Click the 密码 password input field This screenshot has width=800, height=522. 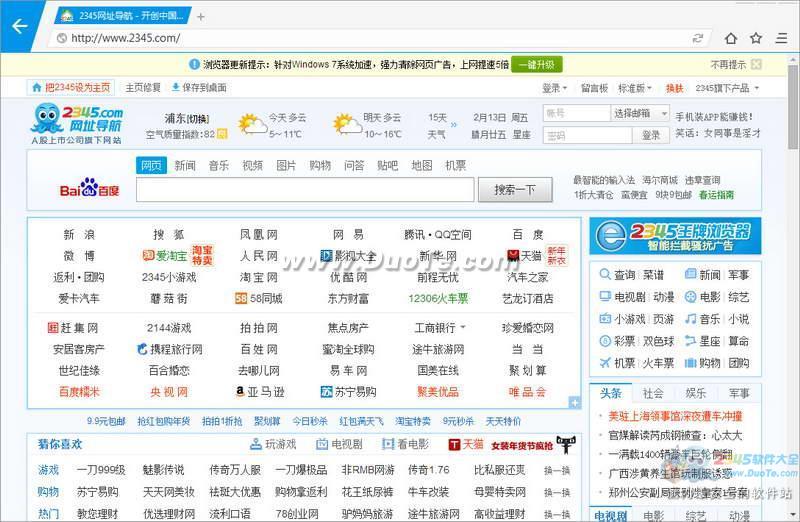point(587,135)
